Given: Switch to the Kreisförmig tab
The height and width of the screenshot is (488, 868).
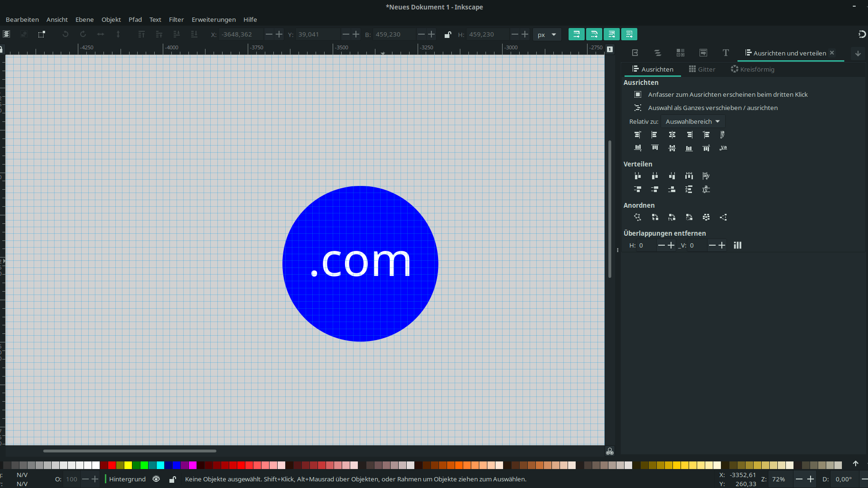Looking at the screenshot, I should tap(753, 69).
